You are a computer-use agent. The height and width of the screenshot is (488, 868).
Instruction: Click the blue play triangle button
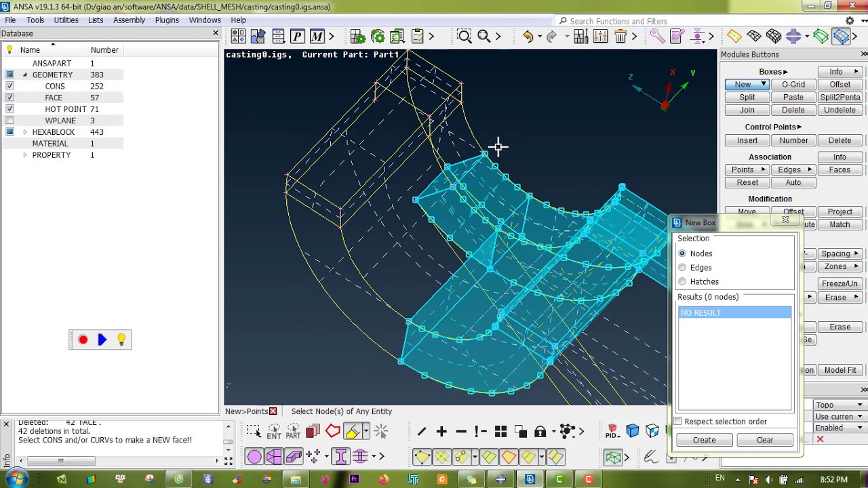click(102, 340)
